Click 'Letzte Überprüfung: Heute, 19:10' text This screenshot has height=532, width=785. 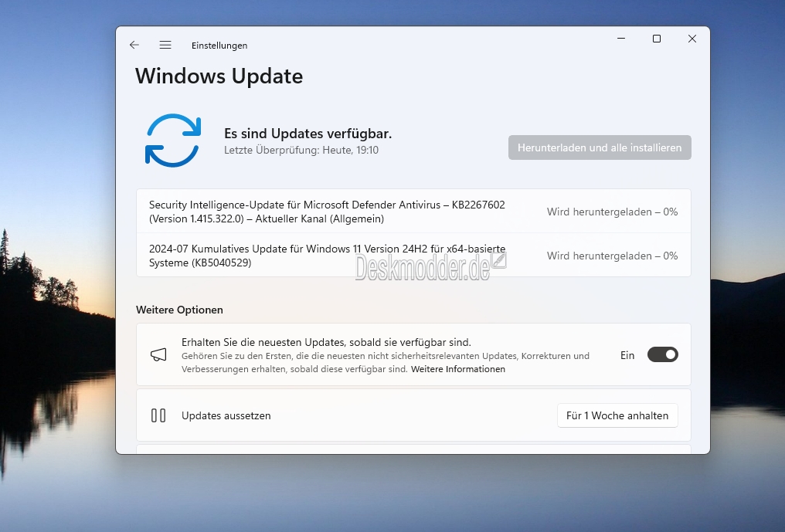301,150
